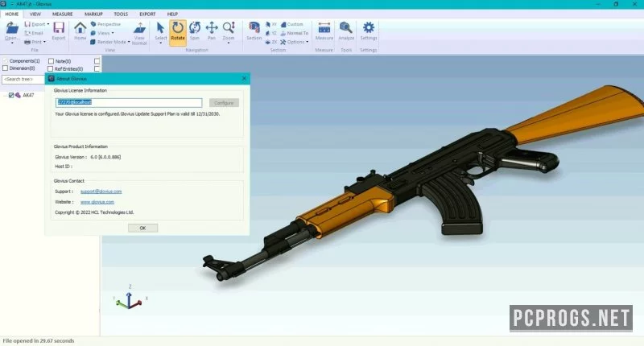Switch to the VIEW ribbon tab
This screenshot has height=346, width=644.
tap(35, 14)
